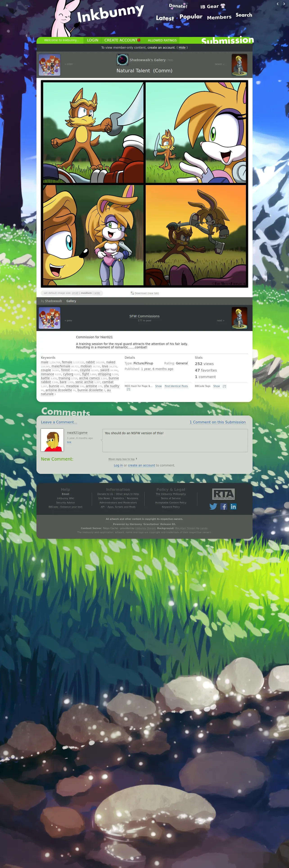Open the Latest menu
The image size is (289, 868).
(x=165, y=18)
